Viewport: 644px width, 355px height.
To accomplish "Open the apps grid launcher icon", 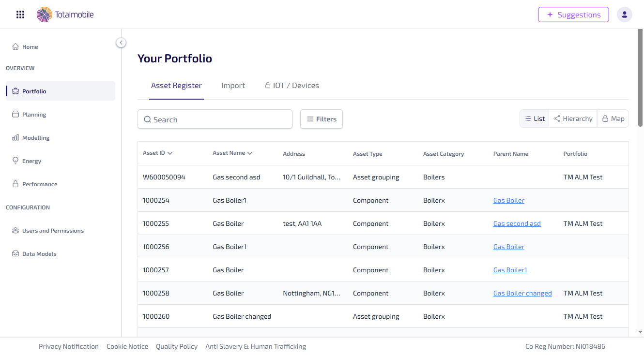I will pyautogui.click(x=20, y=15).
